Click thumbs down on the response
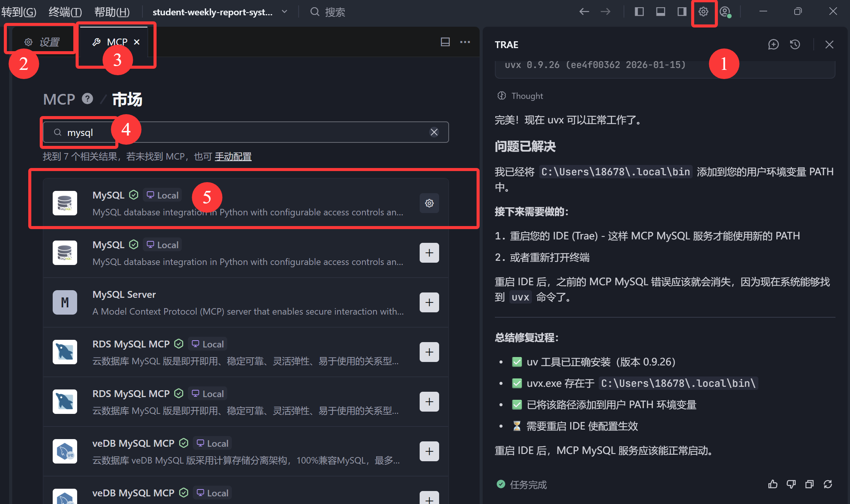The width and height of the screenshot is (850, 504). point(791,484)
